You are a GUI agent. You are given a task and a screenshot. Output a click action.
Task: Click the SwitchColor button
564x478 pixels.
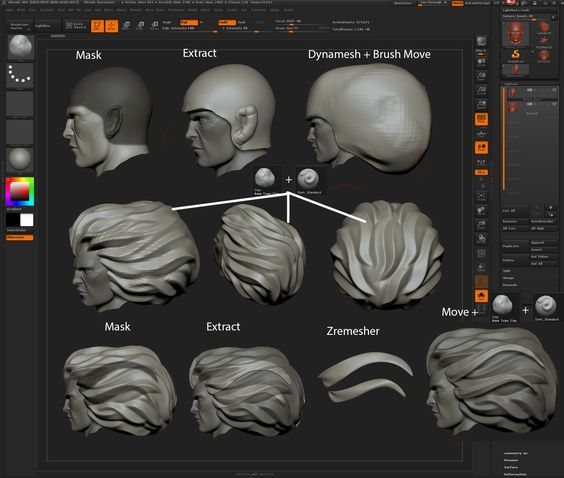tap(20, 230)
